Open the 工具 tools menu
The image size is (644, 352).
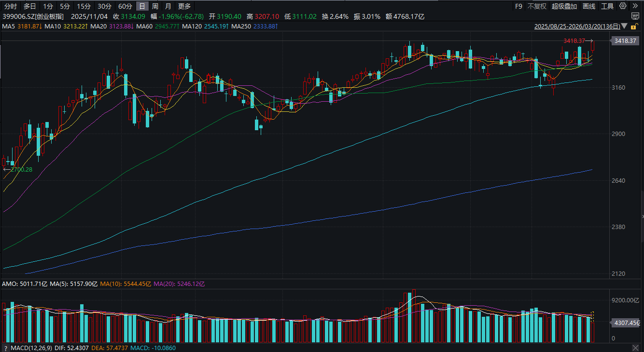(608, 6)
